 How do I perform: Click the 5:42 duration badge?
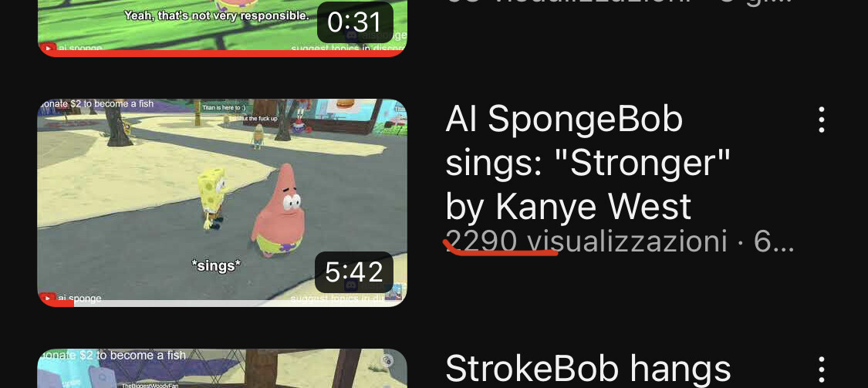pos(354,272)
